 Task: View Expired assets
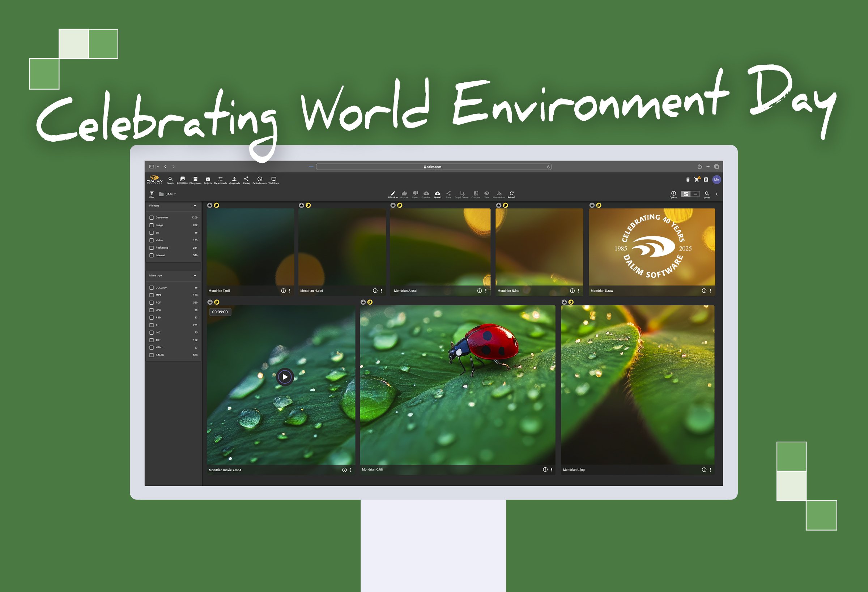(260, 180)
